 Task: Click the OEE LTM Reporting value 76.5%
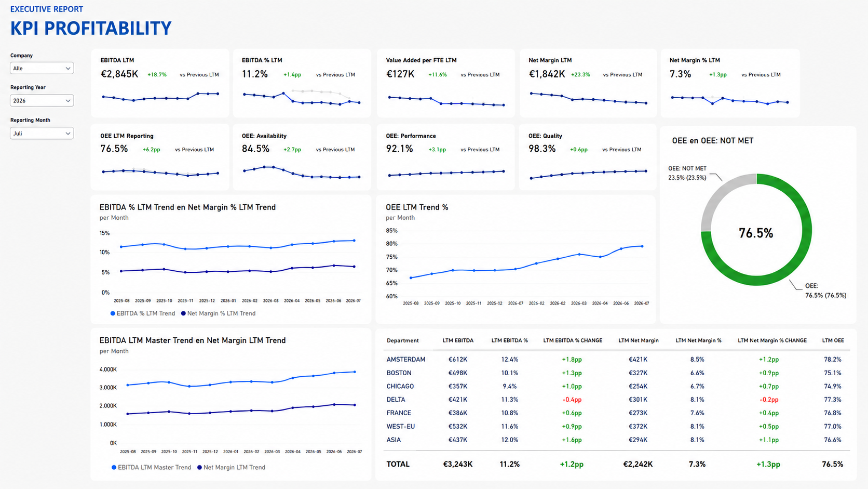pos(114,149)
